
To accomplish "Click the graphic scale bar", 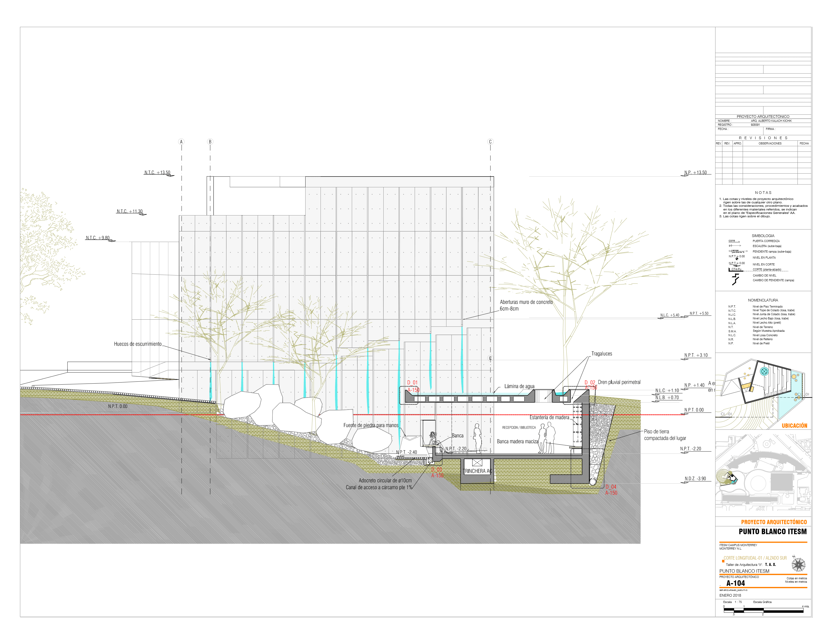I will click(x=763, y=611).
